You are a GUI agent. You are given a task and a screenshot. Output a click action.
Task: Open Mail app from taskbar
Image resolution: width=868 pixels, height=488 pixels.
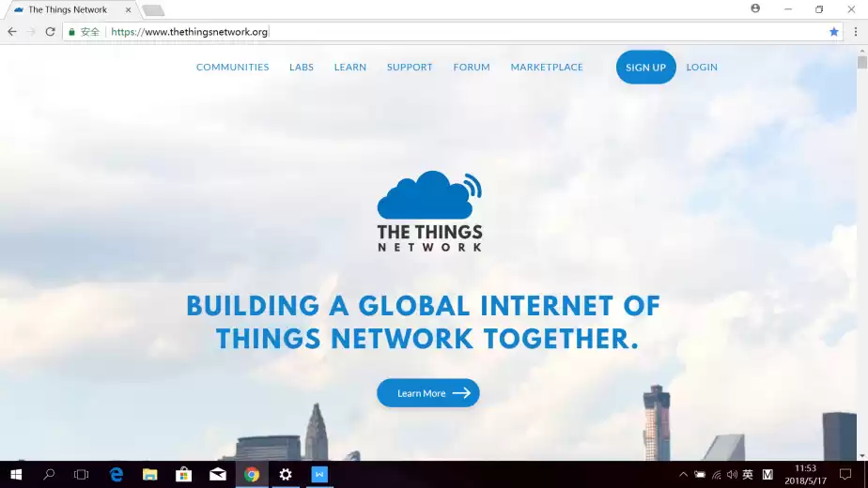pos(218,475)
